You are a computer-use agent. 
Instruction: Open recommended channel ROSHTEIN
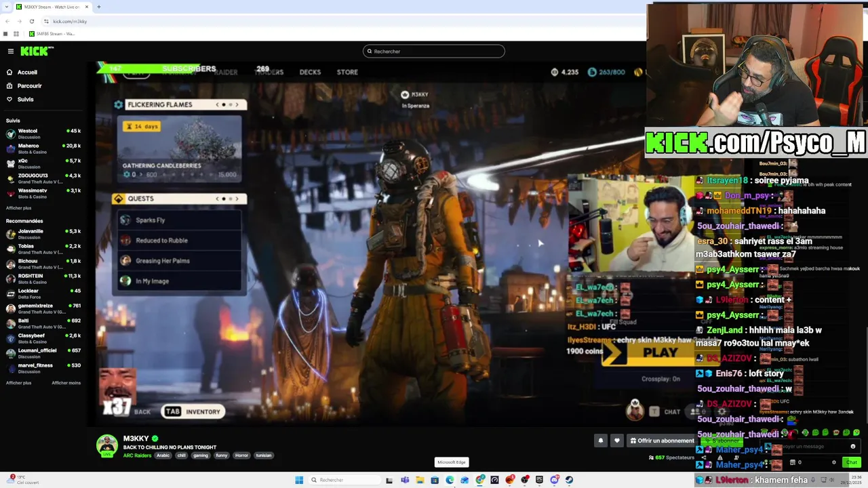point(43,278)
